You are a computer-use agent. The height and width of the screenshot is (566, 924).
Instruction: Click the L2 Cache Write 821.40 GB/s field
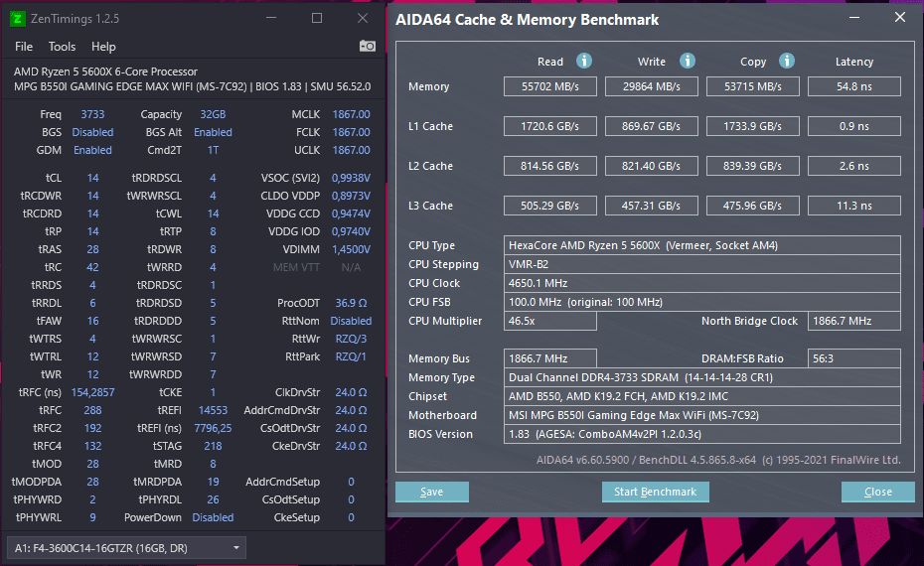pyautogui.click(x=651, y=166)
